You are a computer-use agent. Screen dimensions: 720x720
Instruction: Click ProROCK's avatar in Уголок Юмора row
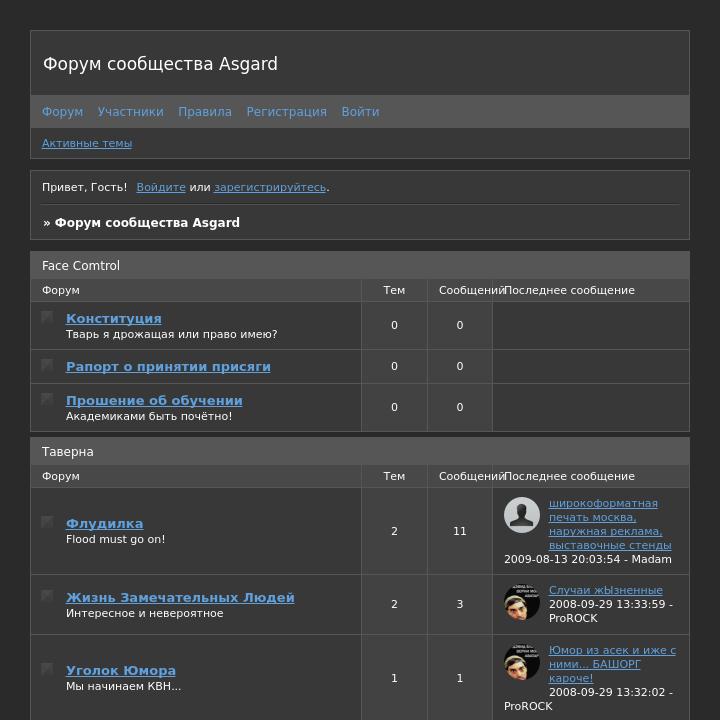[x=522, y=662]
